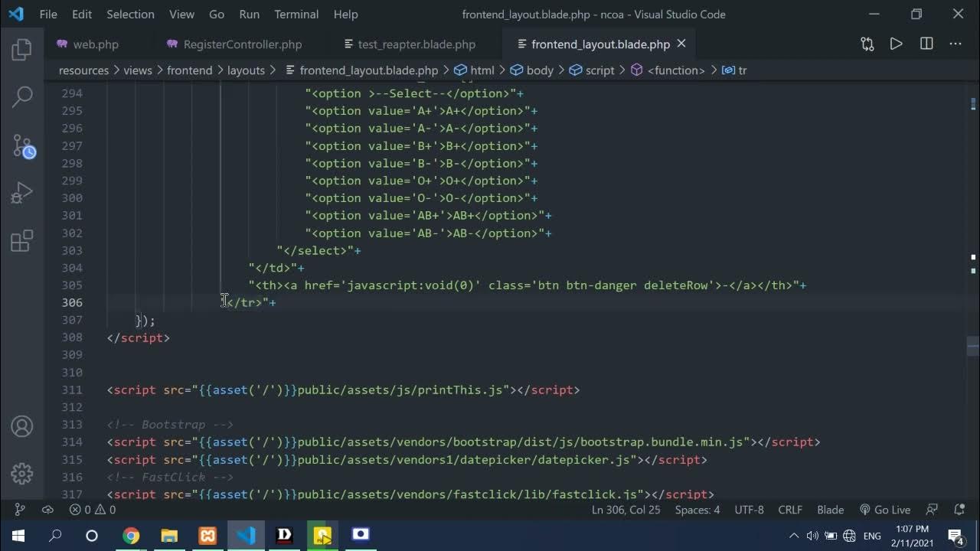Open the Source Control view
Image resolution: width=980 pixels, height=551 pixels.
click(x=22, y=145)
